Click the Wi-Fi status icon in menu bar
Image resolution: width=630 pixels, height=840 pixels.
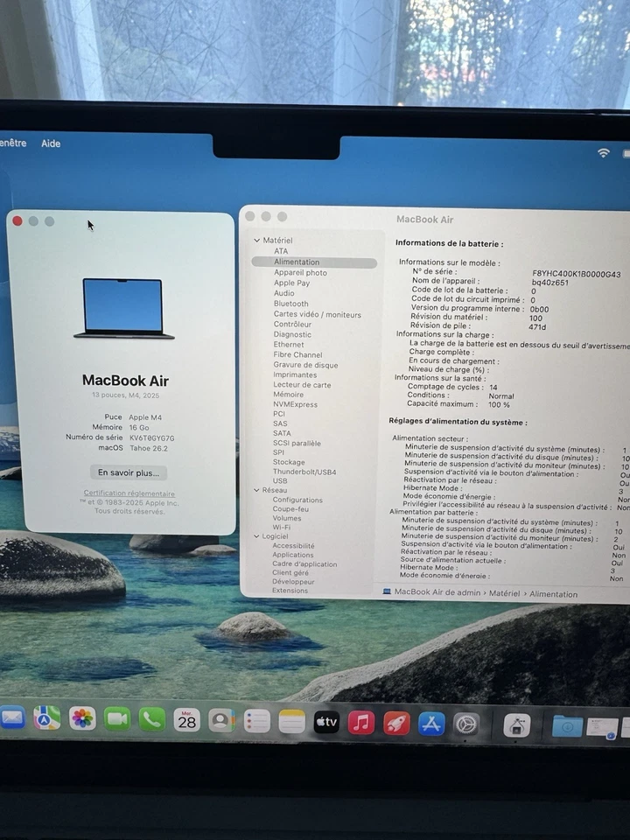coord(604,152)
